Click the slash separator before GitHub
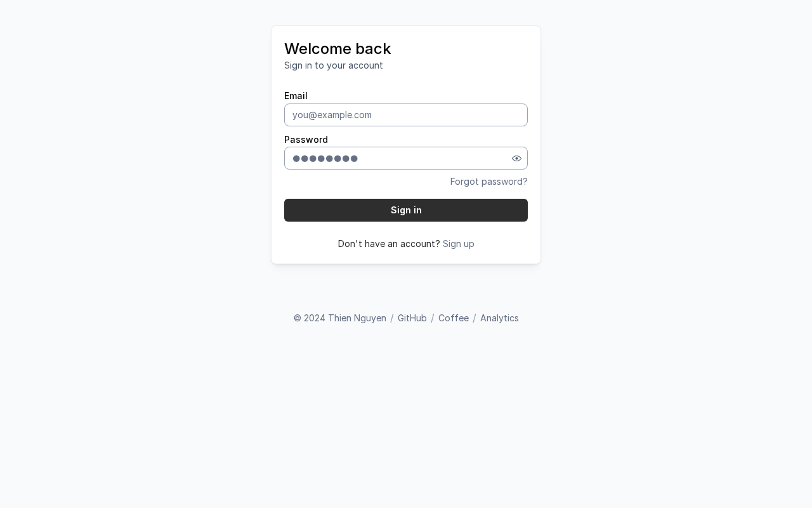This screenshot has height=508, width=812. (392, 318)
